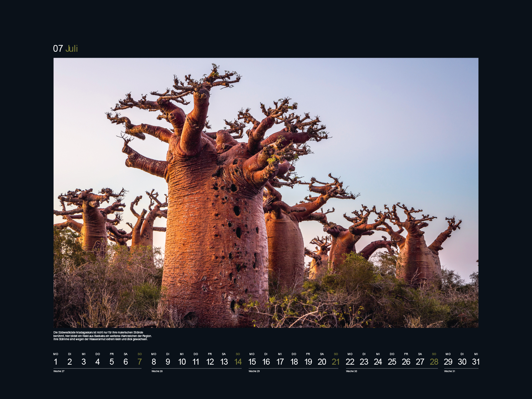532x399 pixels.
Task: Select the large baobab tree photo
Action: [x=266, y=192]
